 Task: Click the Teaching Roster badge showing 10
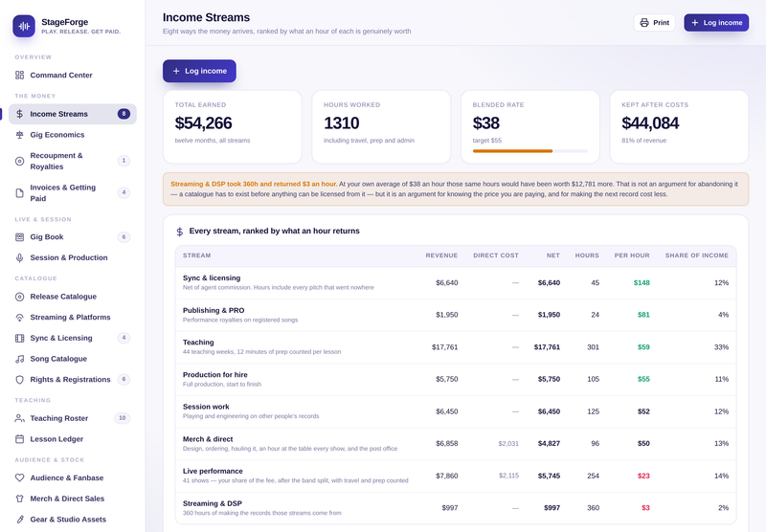pos(123,418)
